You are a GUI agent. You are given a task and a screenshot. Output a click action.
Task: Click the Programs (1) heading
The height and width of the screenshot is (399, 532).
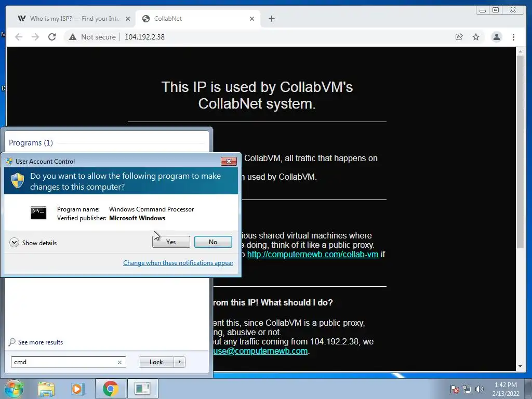pos(31,143)
